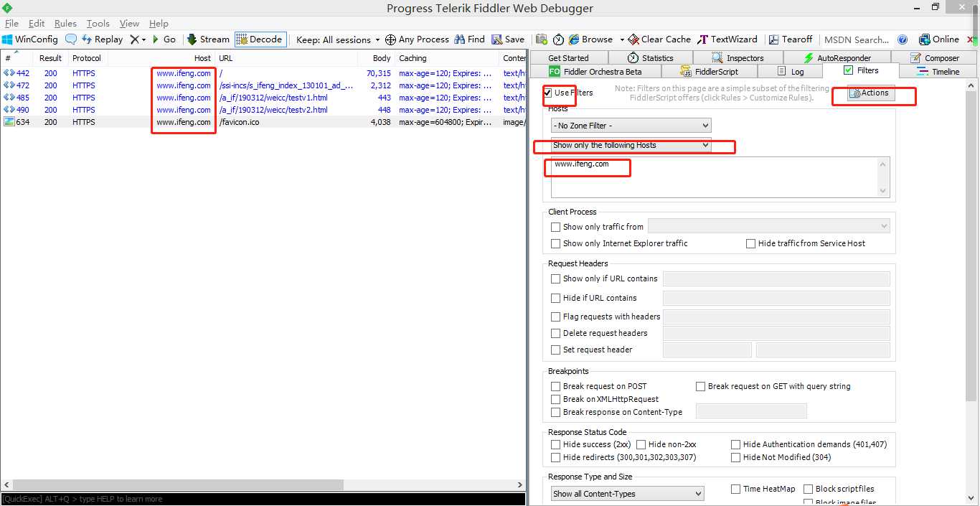The width and height of the screenshot is (980, 506).
Task: Check Flag requests with headers
Action: 555,317
